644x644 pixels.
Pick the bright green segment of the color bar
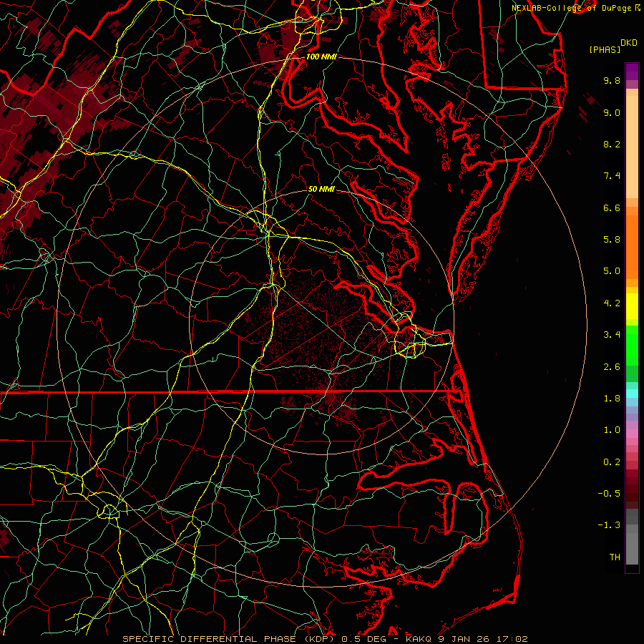pos(632,346)
